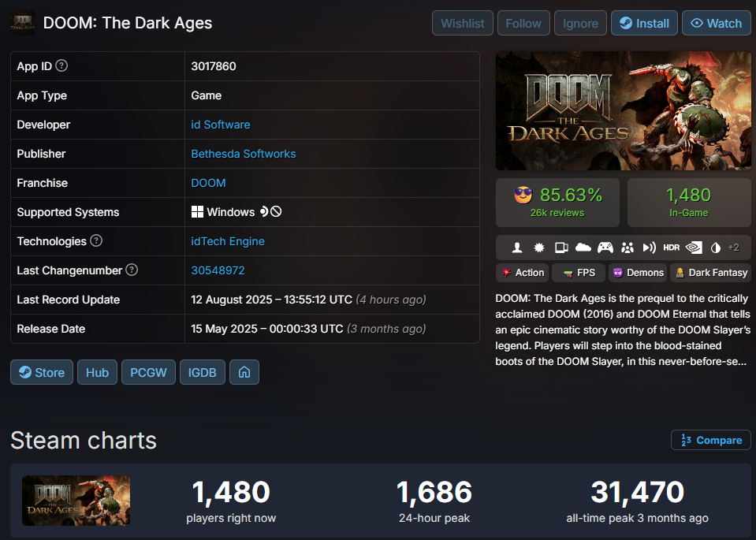Click the Steam charts heading
Viewport: 756px width, 540px height.
[84, 440]
